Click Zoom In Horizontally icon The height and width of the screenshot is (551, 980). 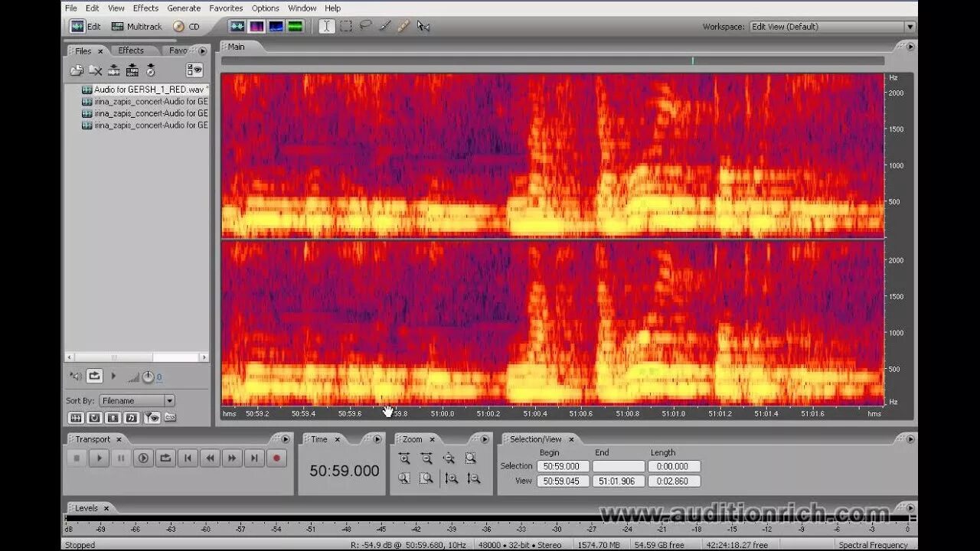(x=404, y=458)
